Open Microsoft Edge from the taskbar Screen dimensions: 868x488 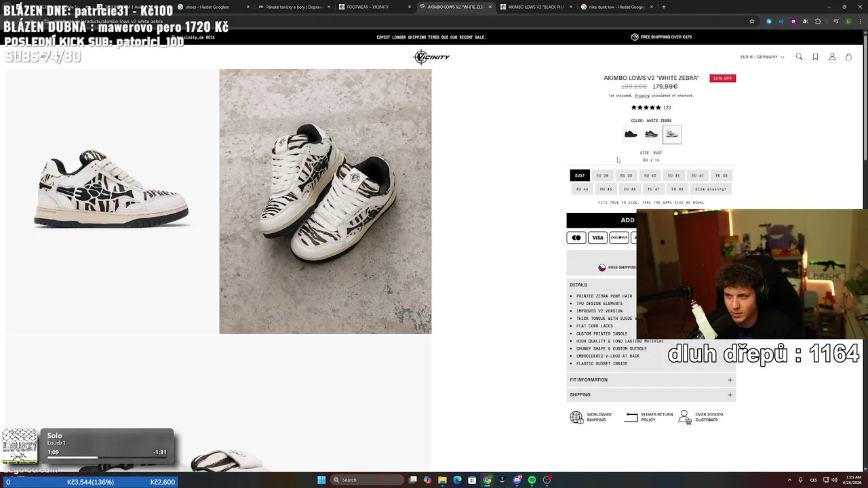[457, 480]
